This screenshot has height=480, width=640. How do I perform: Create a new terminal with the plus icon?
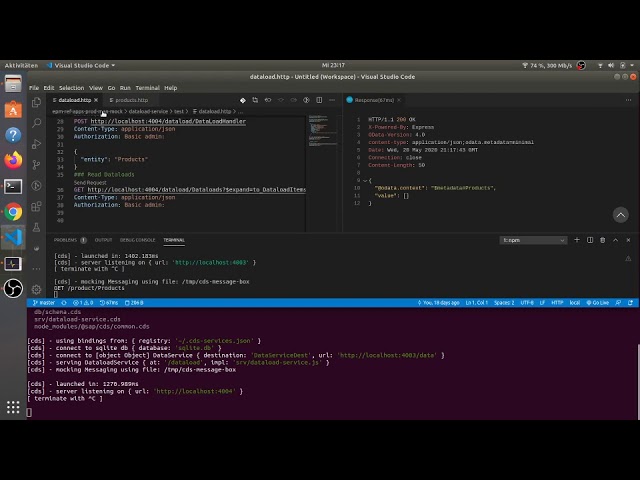pos(577,240)
